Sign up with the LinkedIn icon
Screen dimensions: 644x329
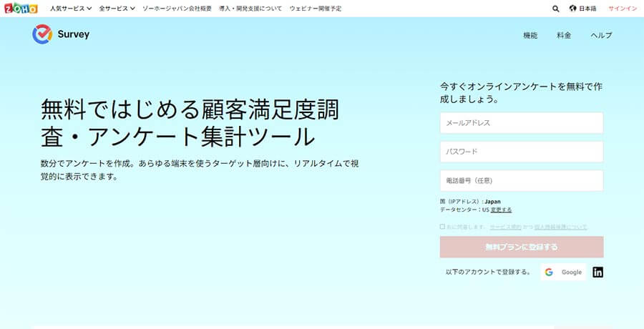click(x=597, y=272)
